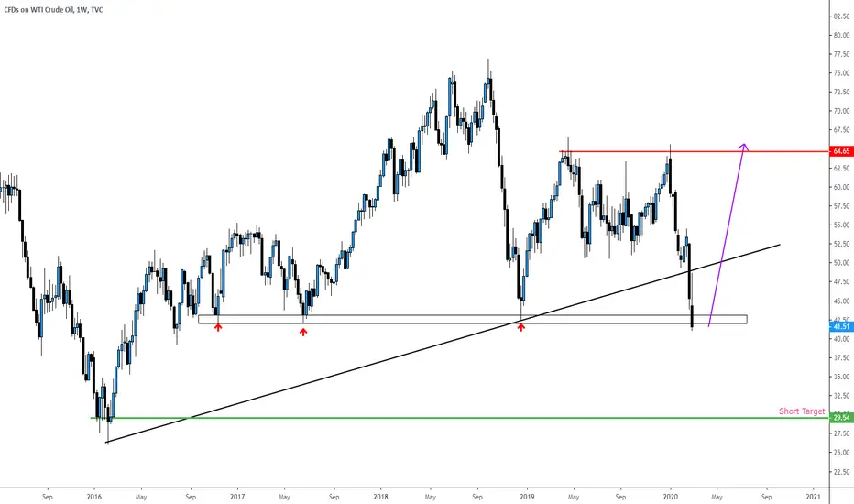
Task: Click the 45.00 price axis value
Action: point(841,301)
